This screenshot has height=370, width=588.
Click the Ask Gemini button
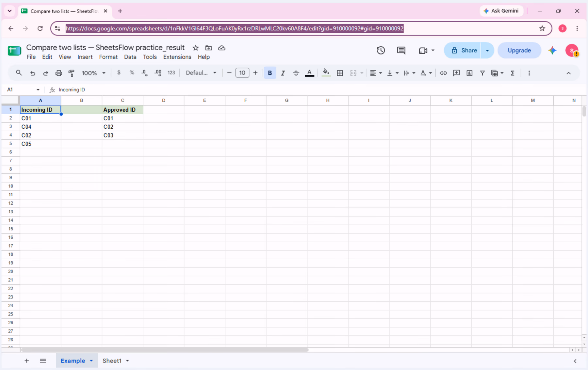(x=501, y=11)
